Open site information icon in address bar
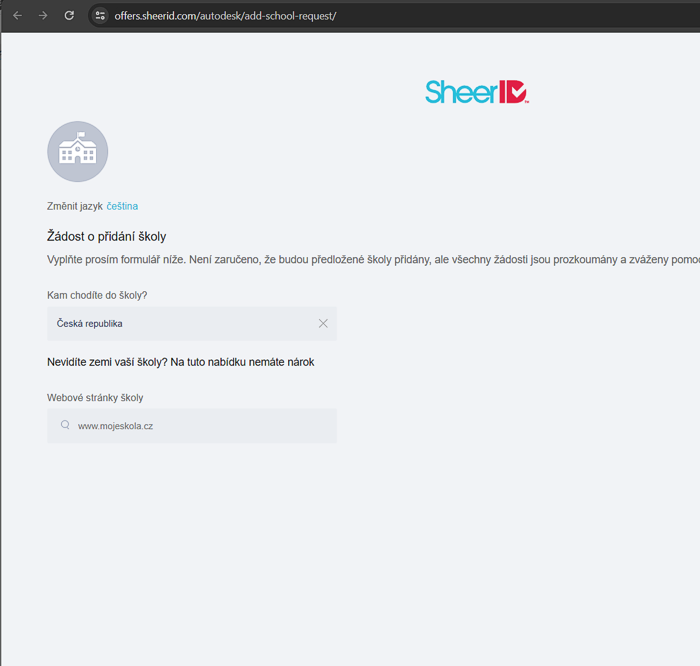Image resolution: width=700 pixels, height=666 pixels. tap(100, 16)
